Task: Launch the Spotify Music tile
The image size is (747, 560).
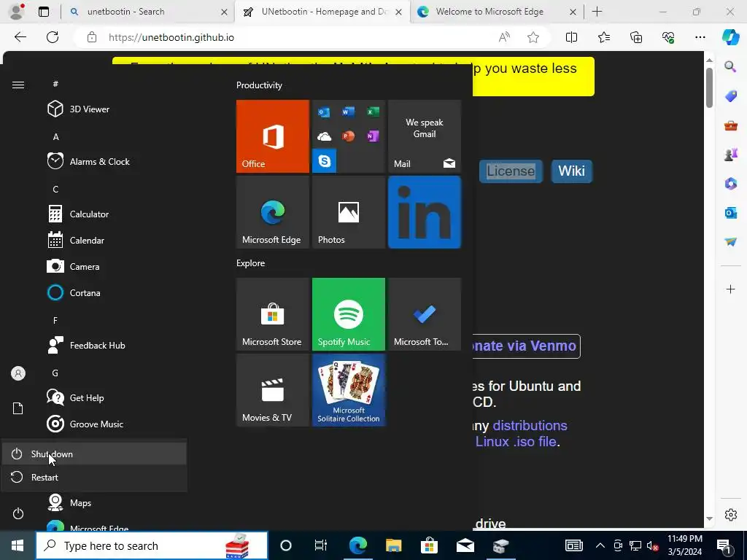Action: click(x=348, y=314)
